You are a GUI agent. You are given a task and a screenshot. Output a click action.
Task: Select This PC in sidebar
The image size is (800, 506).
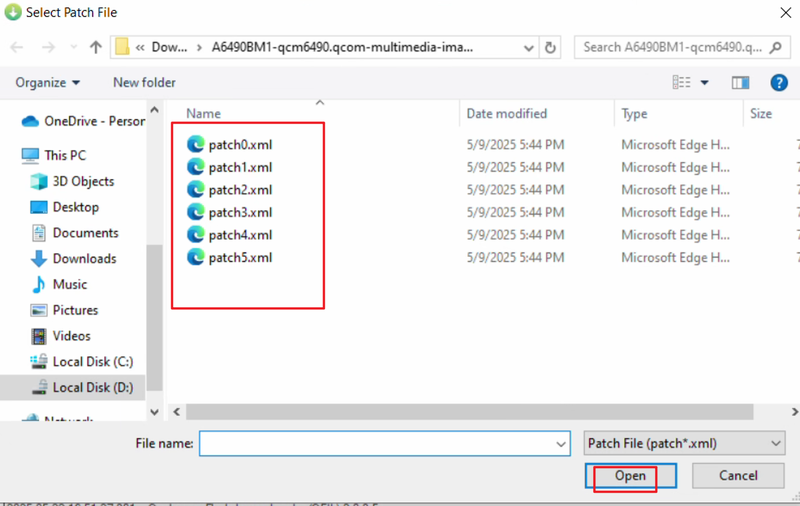(54, 155)
